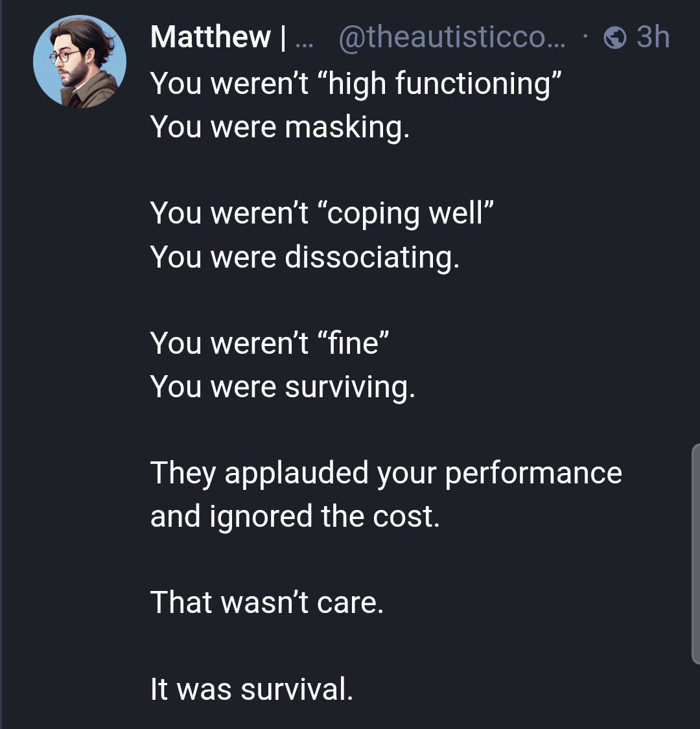Click the closing line 'It was survival.'
Screen dimensions: 700x729
[x=251, y=689]
